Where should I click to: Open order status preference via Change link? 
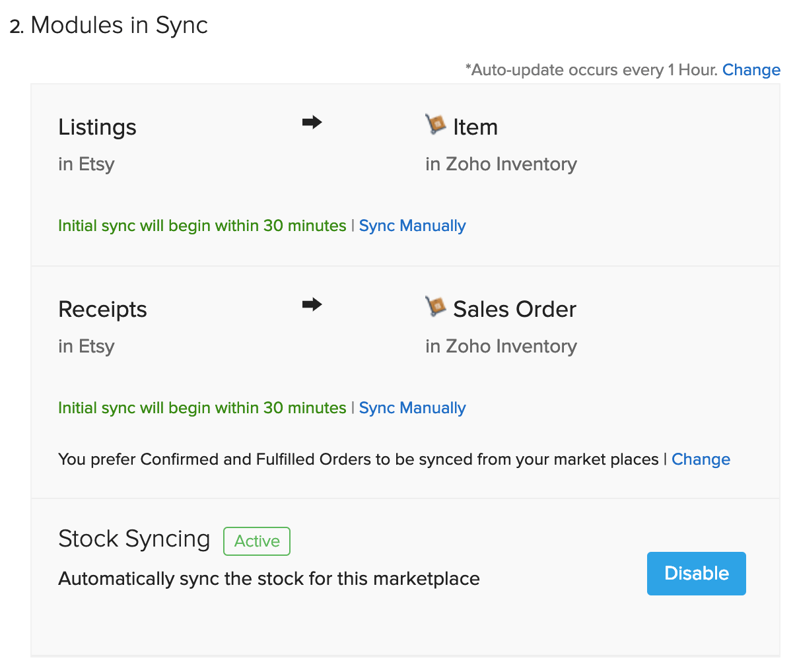(701, 459)
